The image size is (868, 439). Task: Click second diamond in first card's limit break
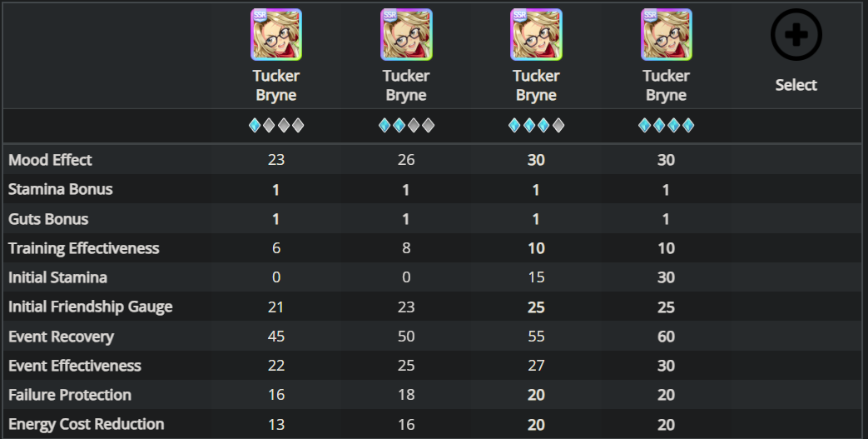pyautogui.click(x=269, y=125)
